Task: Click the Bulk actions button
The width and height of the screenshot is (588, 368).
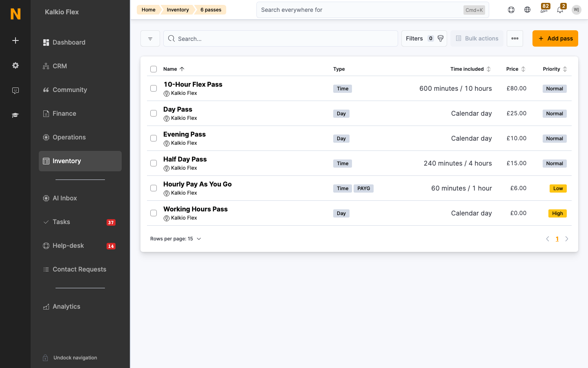Action: tap(477, 38)
